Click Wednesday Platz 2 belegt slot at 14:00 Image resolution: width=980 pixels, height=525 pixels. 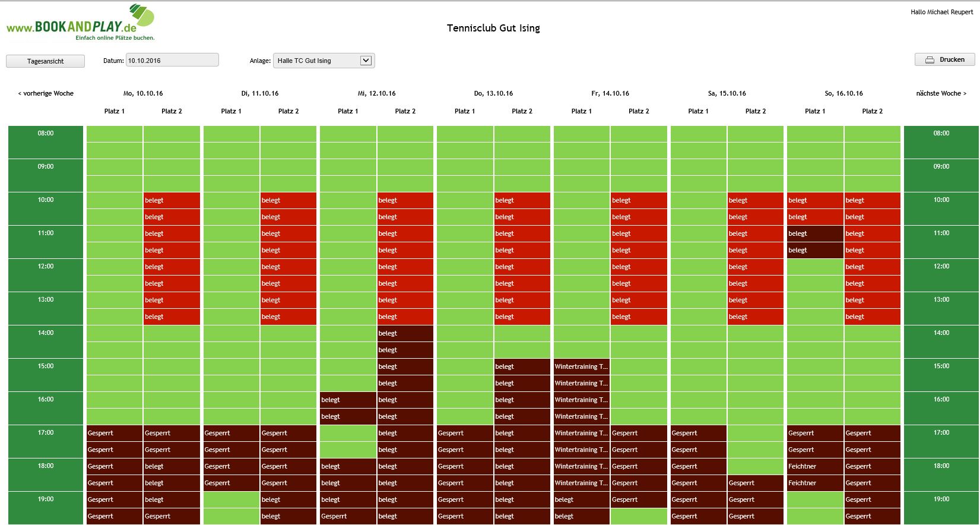[405, 333]
